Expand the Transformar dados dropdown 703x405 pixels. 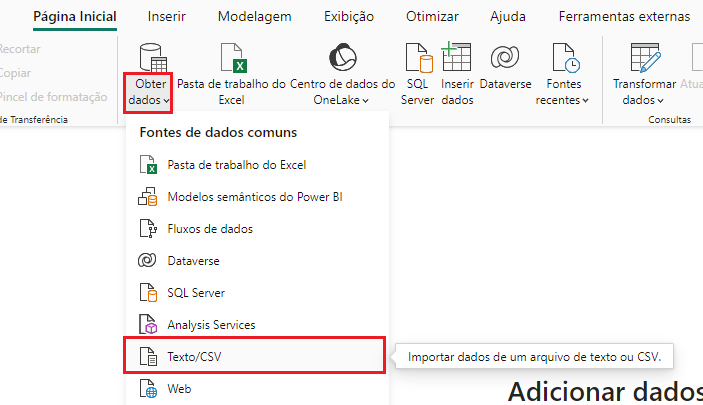click(660, 100)
